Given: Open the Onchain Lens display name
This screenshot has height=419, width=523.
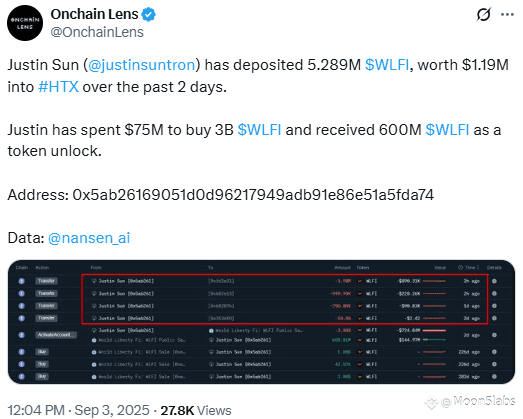Looking at the screenshot, I should [x=94, y=14].
